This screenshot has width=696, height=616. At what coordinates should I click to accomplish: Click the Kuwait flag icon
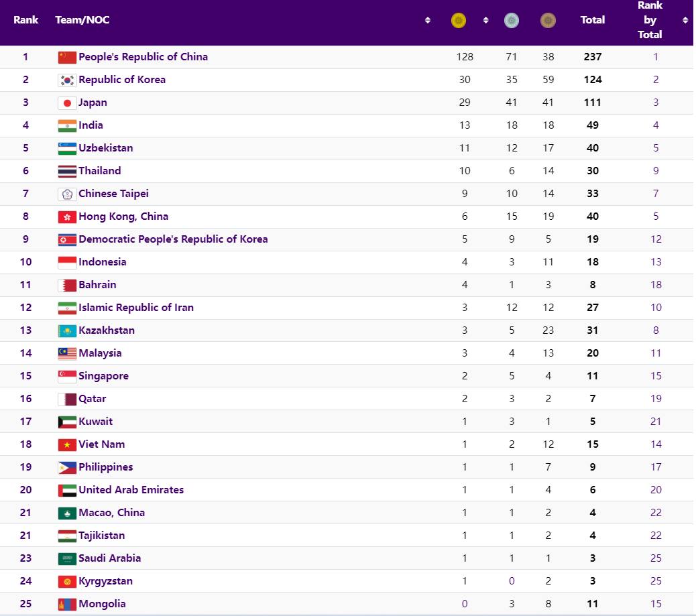point(67,422)
